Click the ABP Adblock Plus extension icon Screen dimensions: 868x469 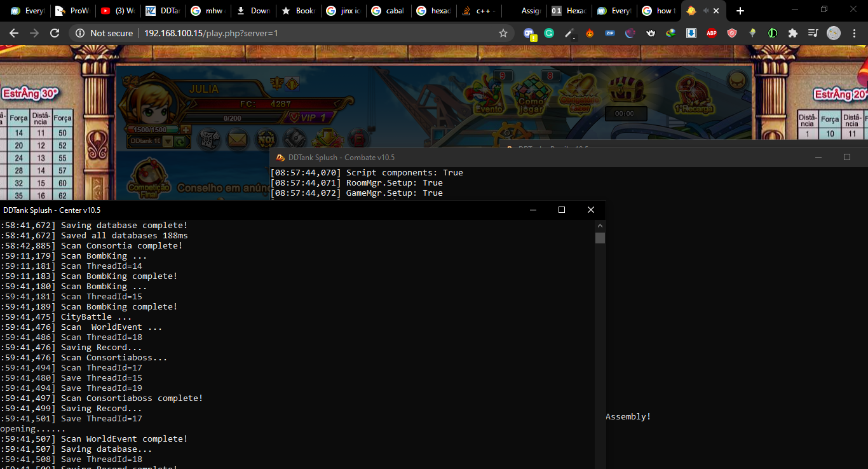pyautogui.click(x=712, y=33)
